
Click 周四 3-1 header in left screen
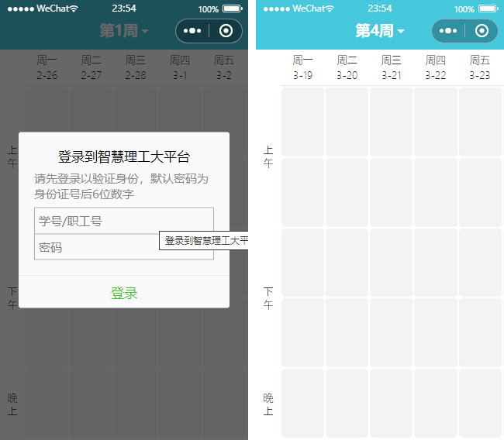180,67
